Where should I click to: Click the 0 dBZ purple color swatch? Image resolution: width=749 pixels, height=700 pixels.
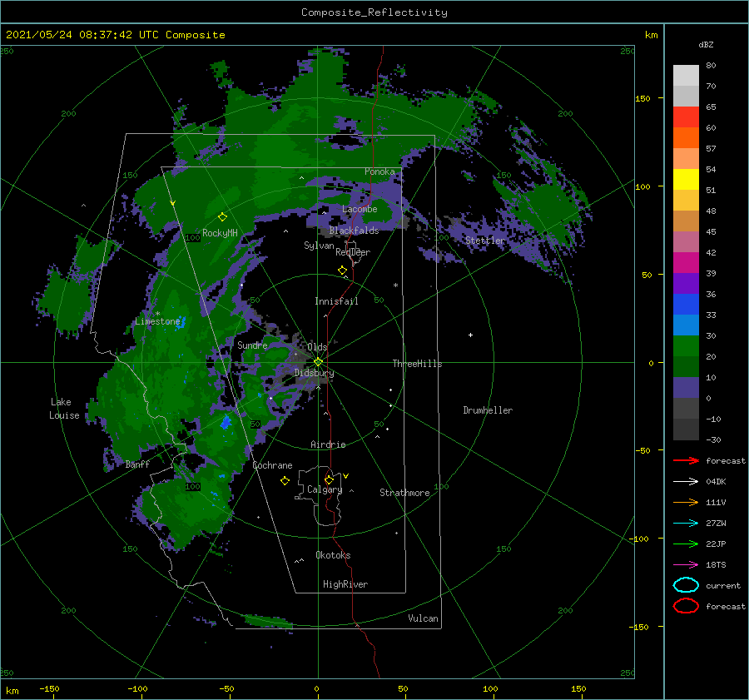(x=686, y=388)
